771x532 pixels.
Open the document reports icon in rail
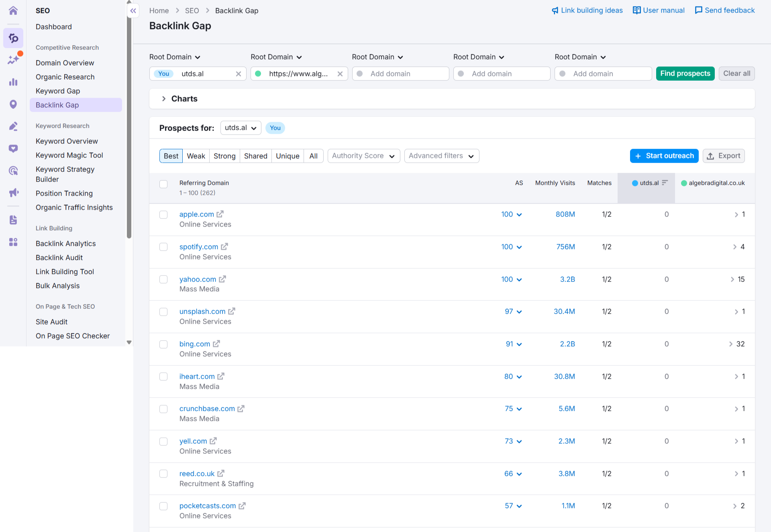click(13, 220)
